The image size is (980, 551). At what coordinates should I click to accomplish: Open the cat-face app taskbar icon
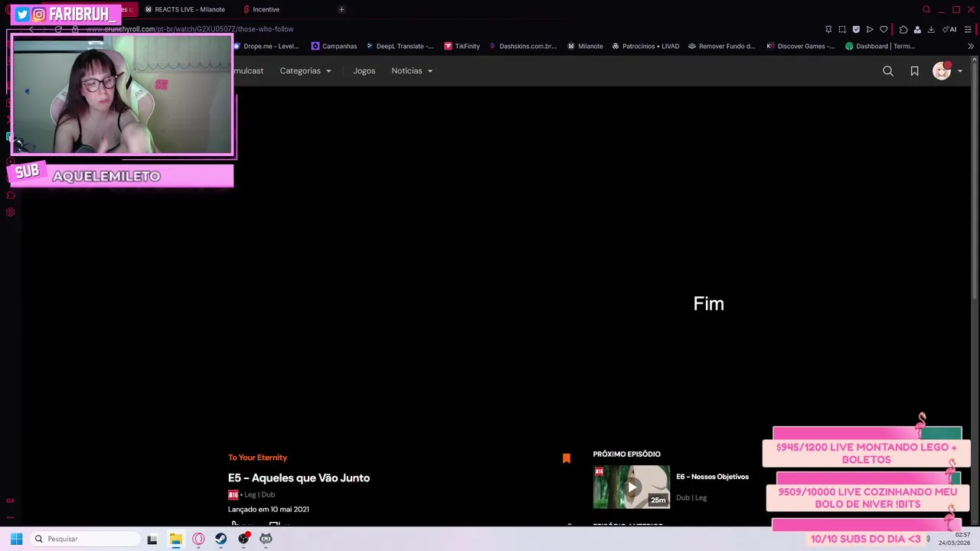pyautogui.click(x=266, y=539)
